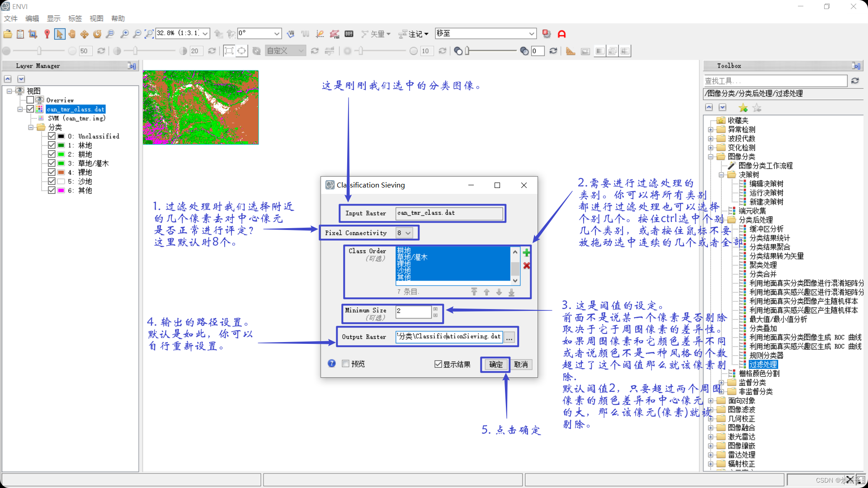Click the 取消 button

(x=521, y=365)
